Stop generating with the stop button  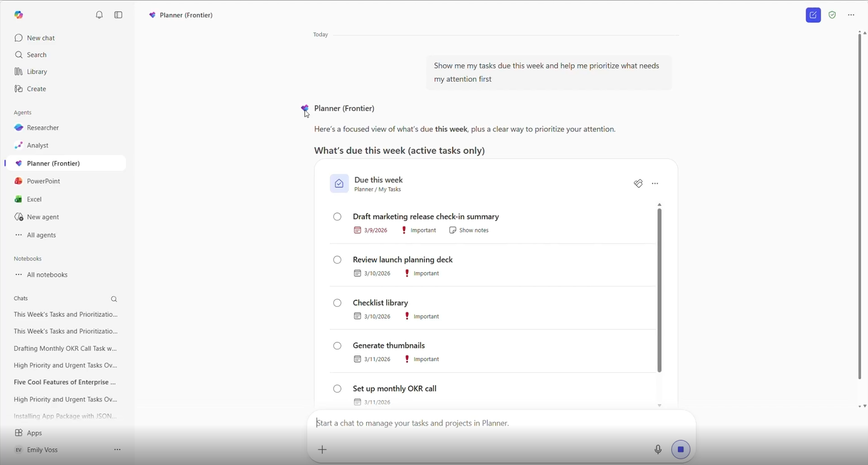[681, 450]
